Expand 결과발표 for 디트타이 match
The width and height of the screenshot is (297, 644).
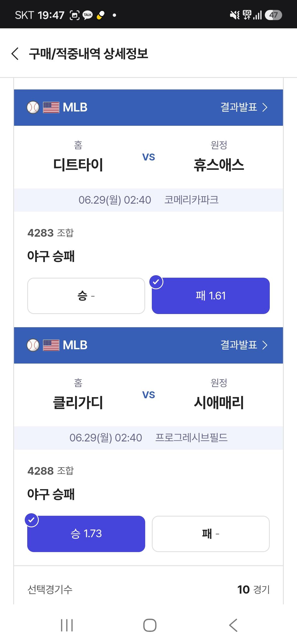click(x=244, y=107)
